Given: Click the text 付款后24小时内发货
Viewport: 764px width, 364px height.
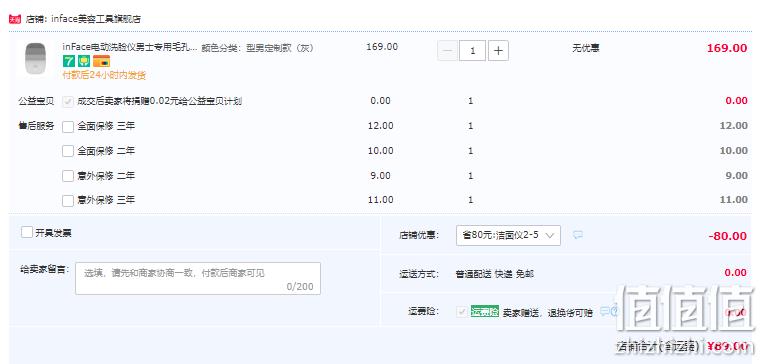Looking at the screenshot, I should 104,75.
